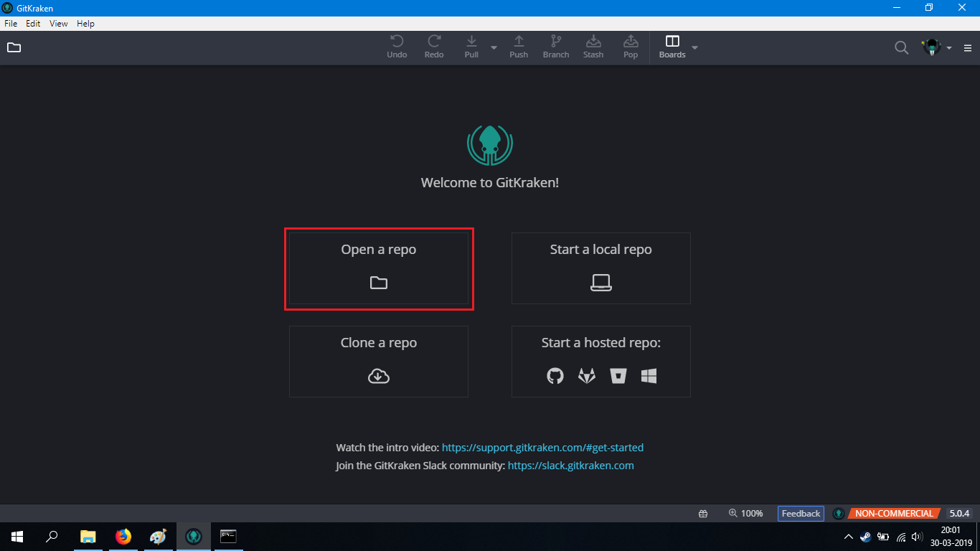Open the View menu
980x551 pixels.
coord(59,24)
